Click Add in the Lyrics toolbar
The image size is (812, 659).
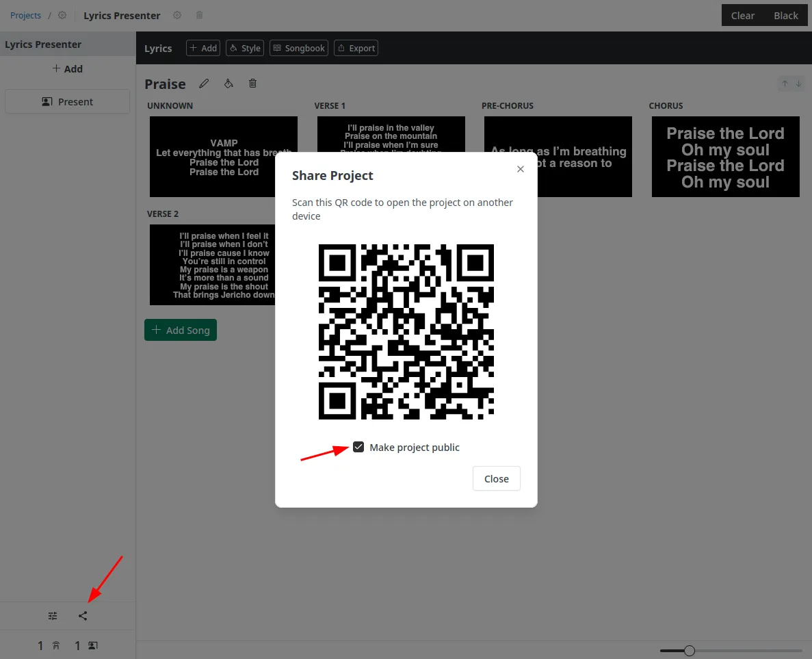coord(203,48)
